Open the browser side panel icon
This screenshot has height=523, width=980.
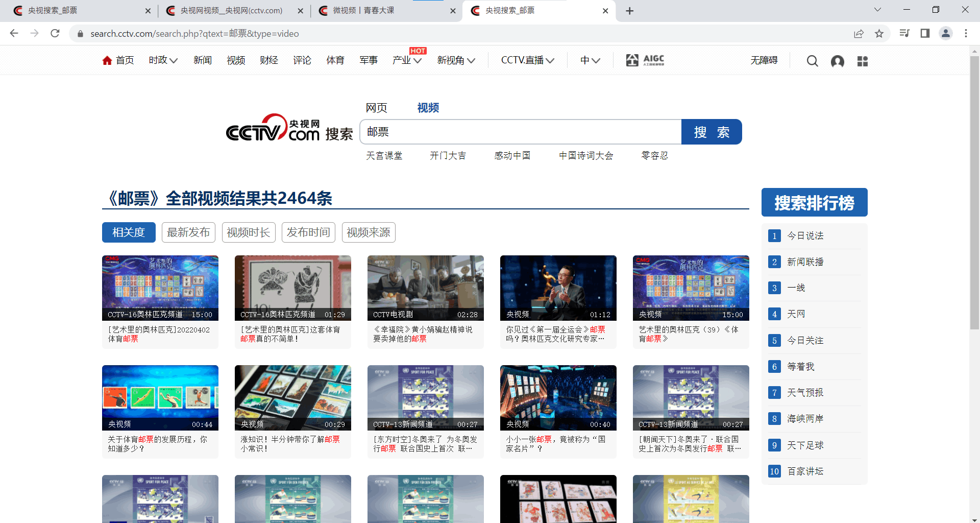(925, 33)
